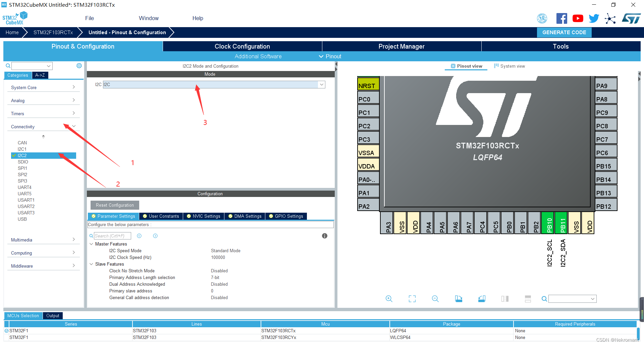Switch to A->Z sorting tab
The height and width of the screenshot is (345, 644).
click(x=40, y=75)
